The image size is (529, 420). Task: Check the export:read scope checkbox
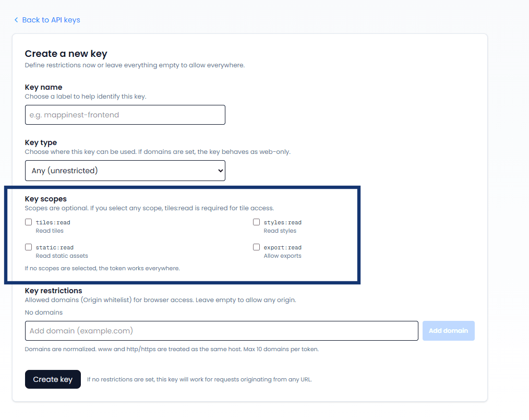tap(256, 247)
